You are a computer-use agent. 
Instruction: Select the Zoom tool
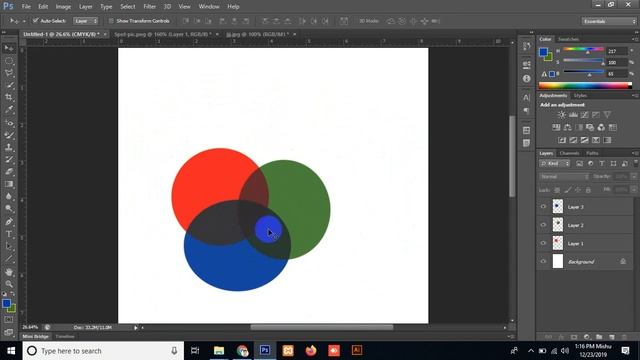coord(9,284)
